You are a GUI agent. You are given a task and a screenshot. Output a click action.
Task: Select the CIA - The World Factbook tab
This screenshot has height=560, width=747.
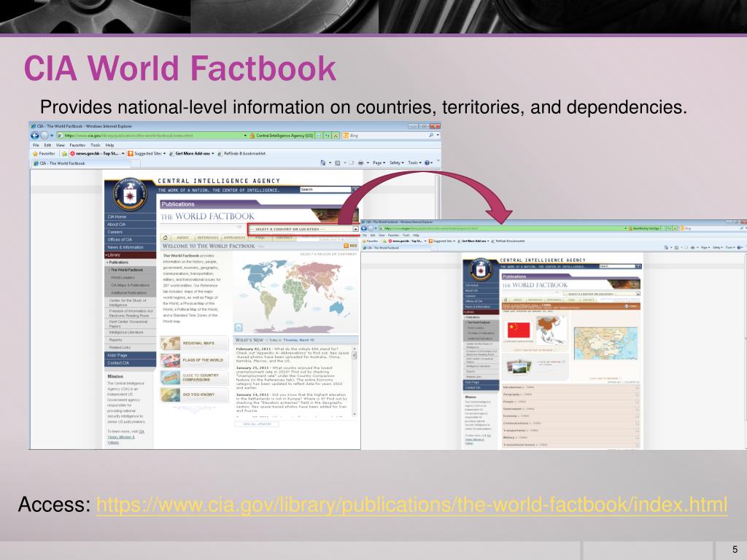coord(80,163)
